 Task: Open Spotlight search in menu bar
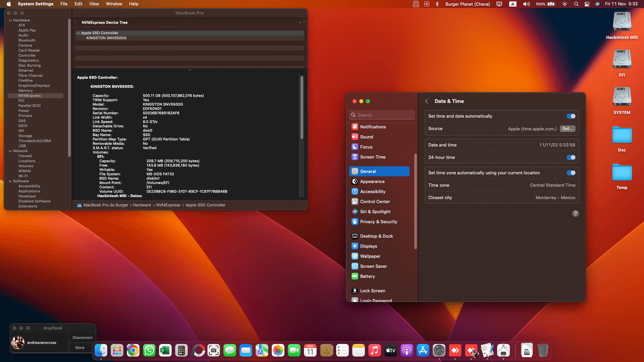[x=576, y=4]
